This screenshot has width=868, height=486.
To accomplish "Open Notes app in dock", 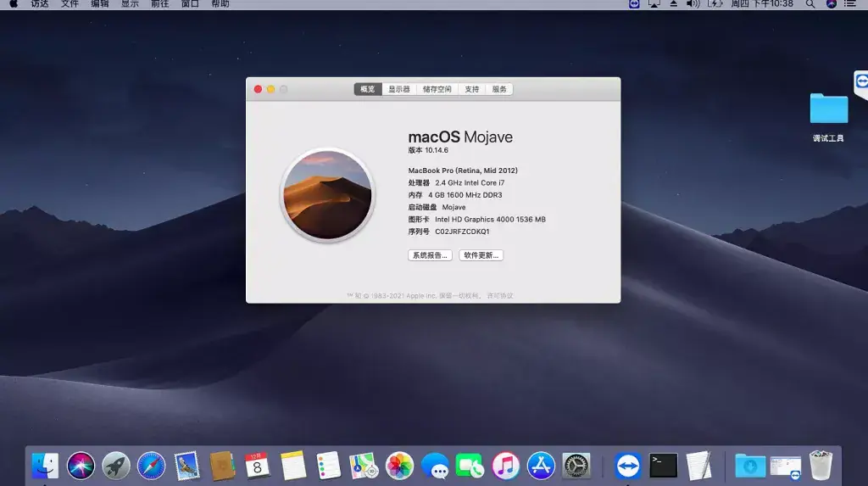I will click(292, 466).
